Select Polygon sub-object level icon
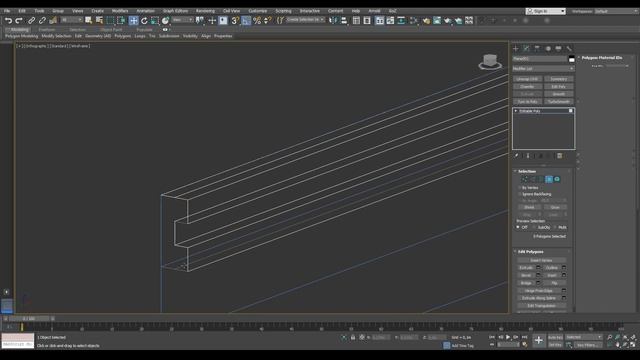Image resolution: width=640 pixels, height=360 pixels. 549,179
